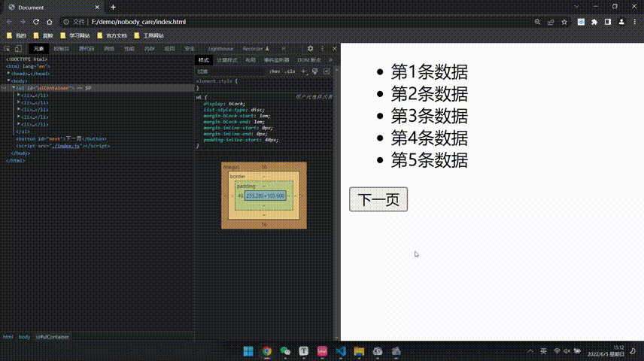
Task: Open the 安全 (Security) tab
Action: point(190,48)
